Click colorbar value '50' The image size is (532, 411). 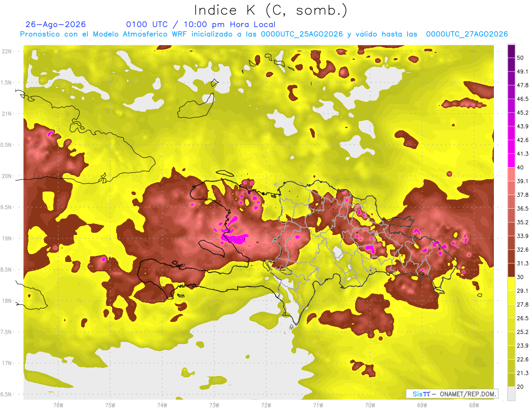(521, 58)
